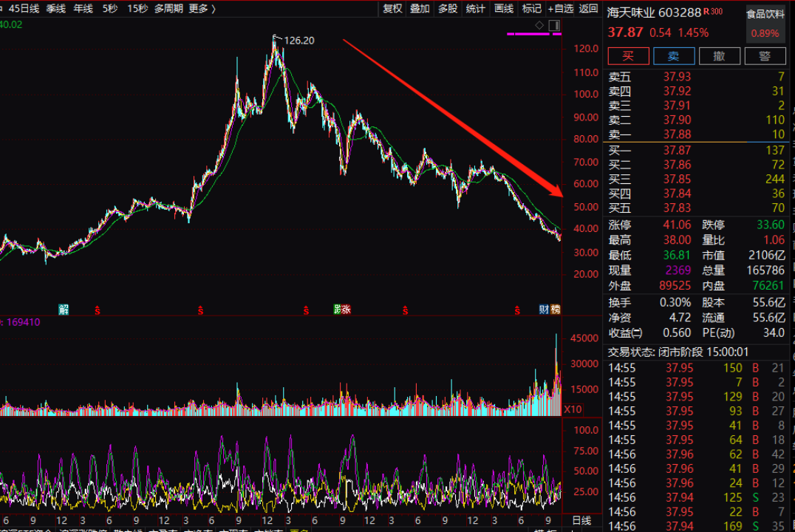The image size is (795, 532).
Task: Click the red 买 button
Action: click(x=628, y=56)
